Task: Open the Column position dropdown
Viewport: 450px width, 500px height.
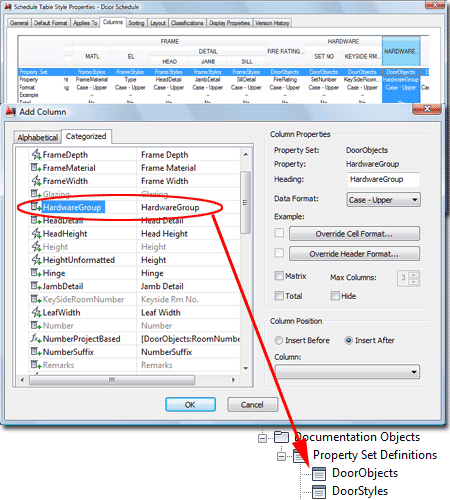Action: click(x=347, y=372)
